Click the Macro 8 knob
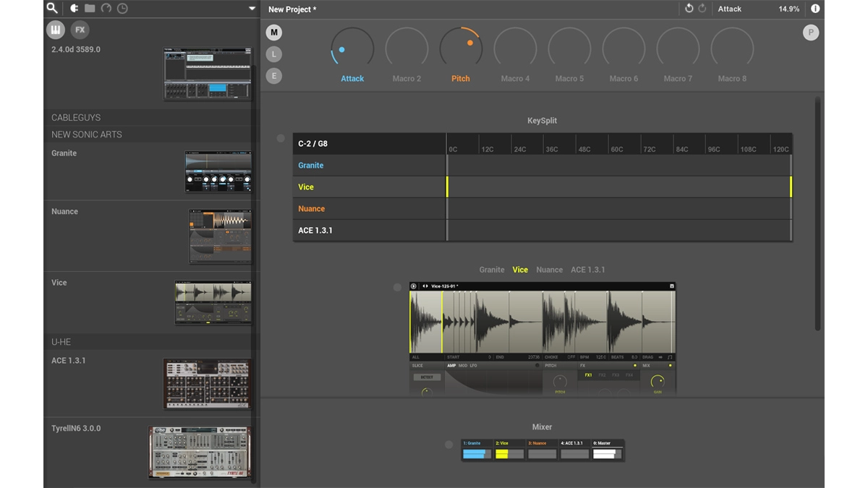This screenshot has width=868, height=488. [x=732, y=48]
